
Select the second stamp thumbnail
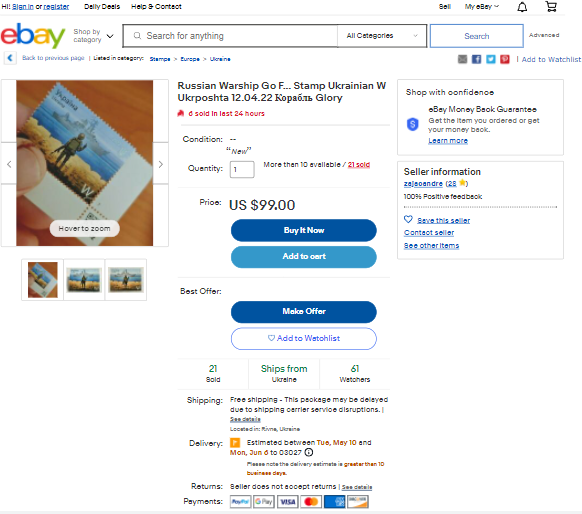[x=84, y=279]
